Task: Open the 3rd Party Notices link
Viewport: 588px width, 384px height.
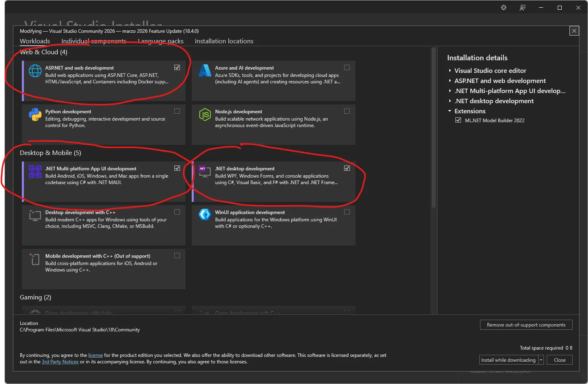Action: point(60,362)
